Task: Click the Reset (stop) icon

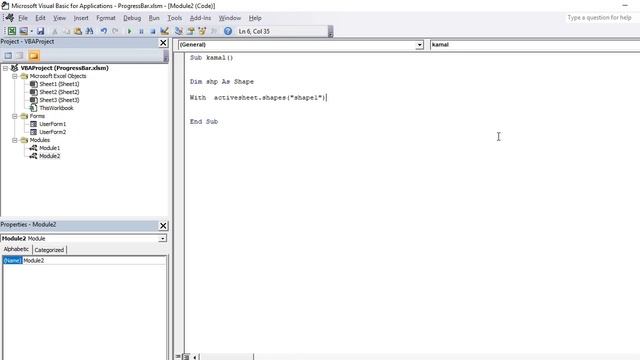Action: click(x=153, y=31)
